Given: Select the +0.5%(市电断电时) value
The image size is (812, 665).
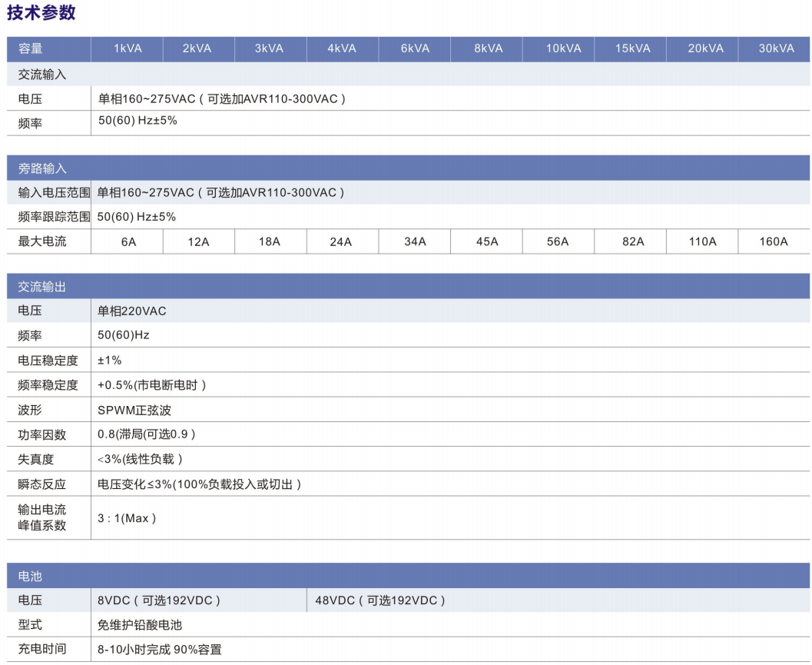Looking at the screenshot, I should coord(152,385).
